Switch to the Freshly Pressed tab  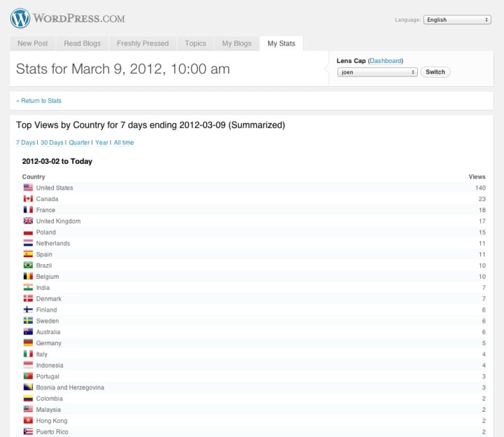pyautogui.click(x=143, y=43)
